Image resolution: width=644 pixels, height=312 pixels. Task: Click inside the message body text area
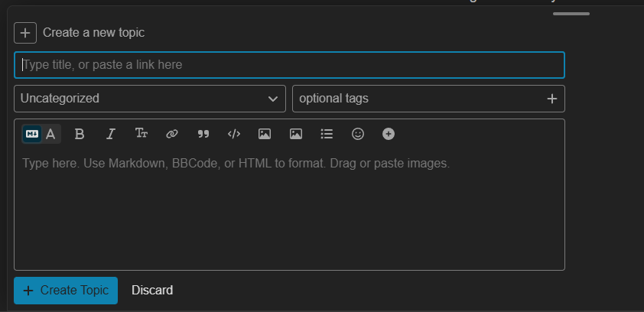(x=289, y=214)
